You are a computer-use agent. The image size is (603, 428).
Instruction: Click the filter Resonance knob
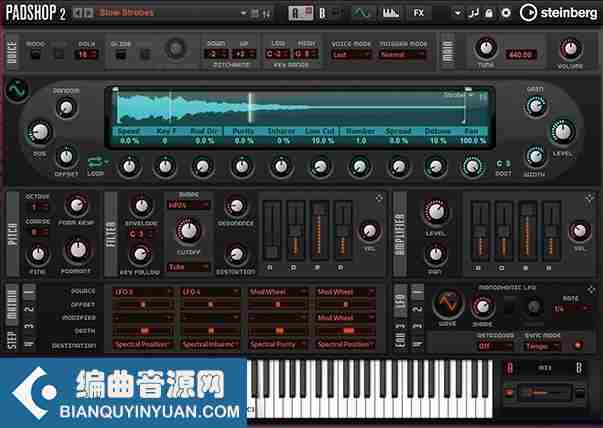[236, 206]
